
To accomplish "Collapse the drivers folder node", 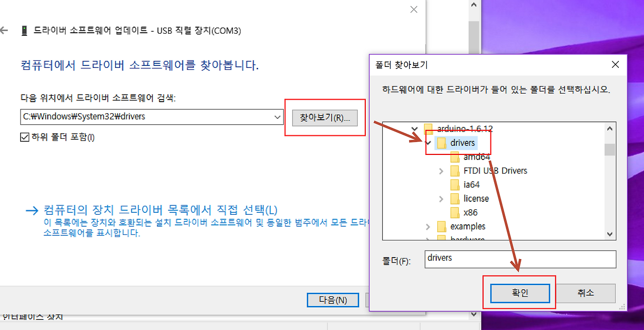I will click(x=428, y=143).
